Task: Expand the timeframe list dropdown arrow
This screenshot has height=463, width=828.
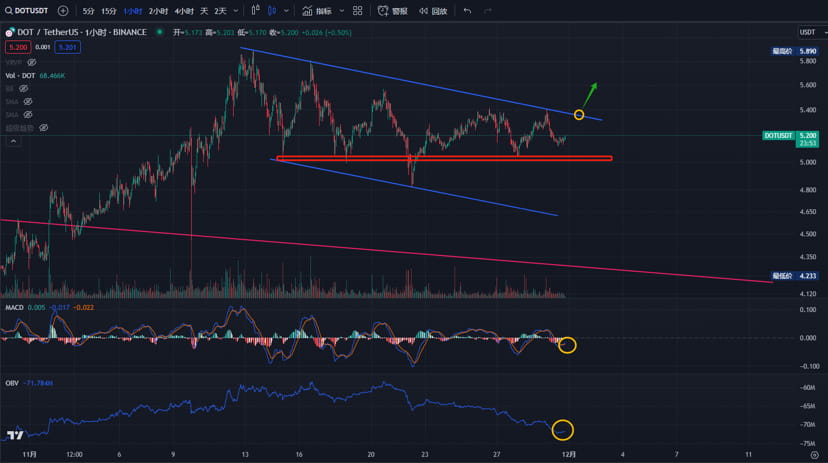Action: click(236, 11)
